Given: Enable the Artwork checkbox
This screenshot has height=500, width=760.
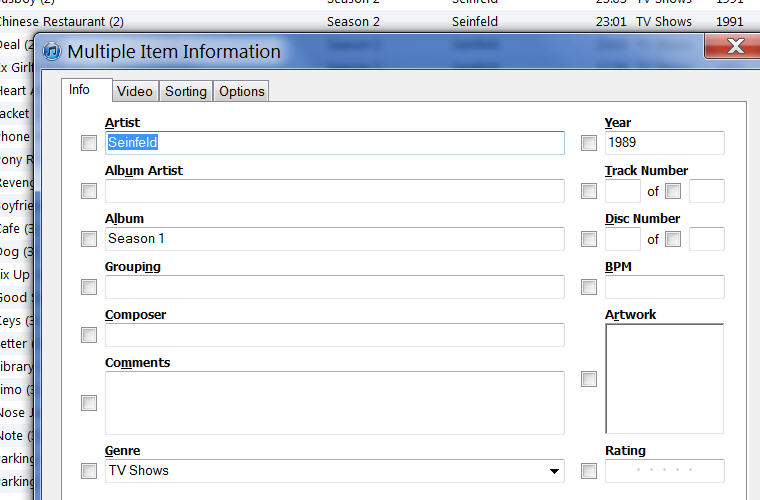Looking at the screenshot, I should pyautogui.click(x=589, y=379).
